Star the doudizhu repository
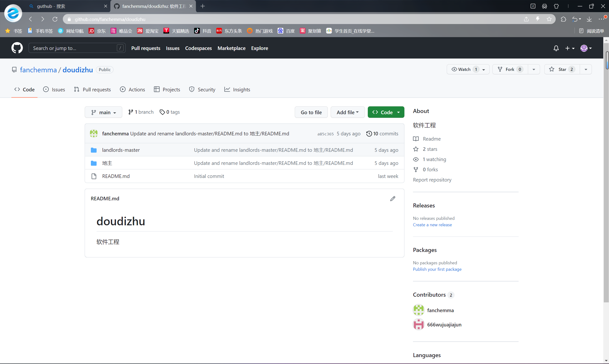609x364 pixels. [562, 69]
